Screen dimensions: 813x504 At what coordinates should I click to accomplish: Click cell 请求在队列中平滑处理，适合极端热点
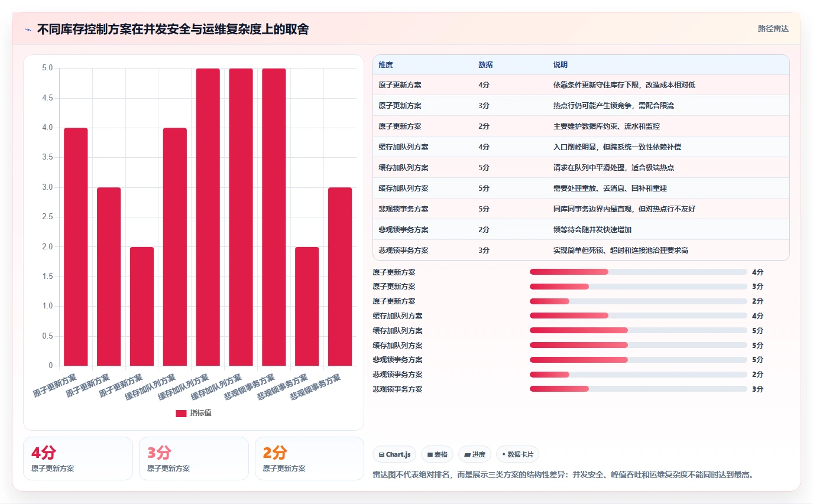click(x=614, y=168)
